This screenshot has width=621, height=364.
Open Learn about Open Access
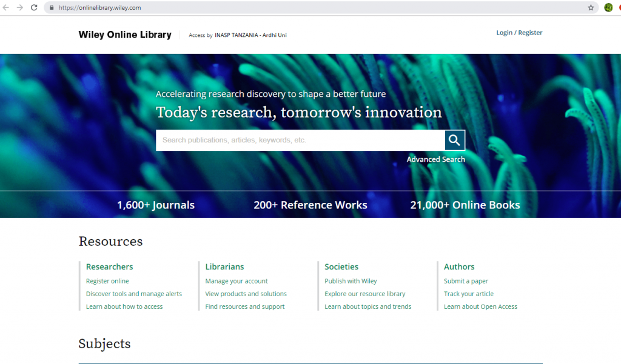coord(480,306)
